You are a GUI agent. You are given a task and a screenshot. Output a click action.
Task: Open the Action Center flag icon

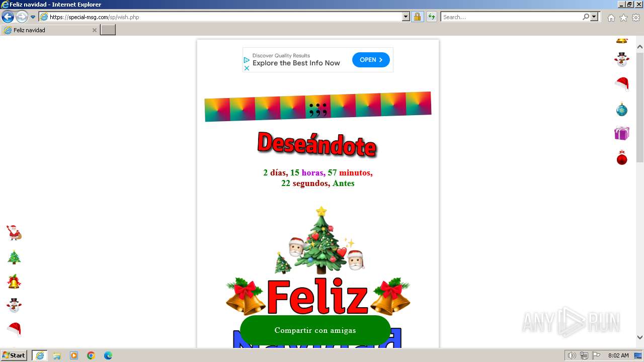pyautogui.click(x=596, y=355)
